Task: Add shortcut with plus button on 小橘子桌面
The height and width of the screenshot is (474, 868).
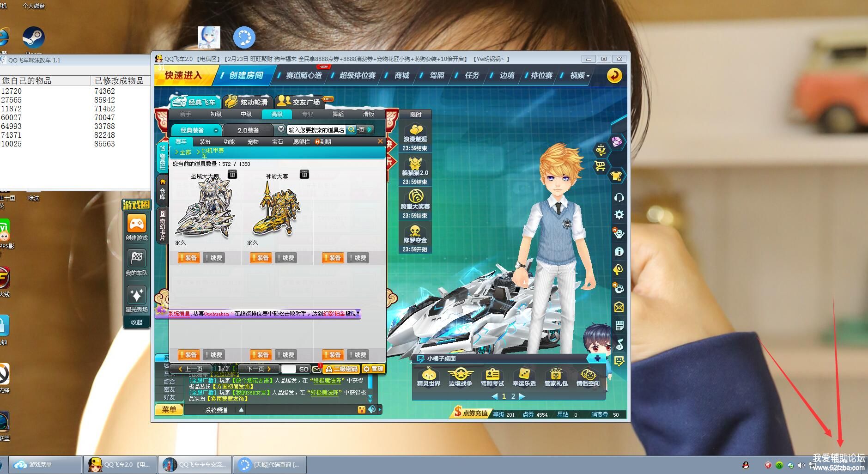Action: pos(597,359)
